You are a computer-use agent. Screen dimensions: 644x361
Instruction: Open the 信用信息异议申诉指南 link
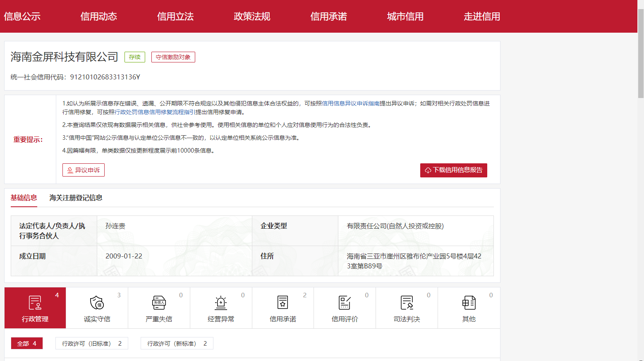tap(350, 103)
